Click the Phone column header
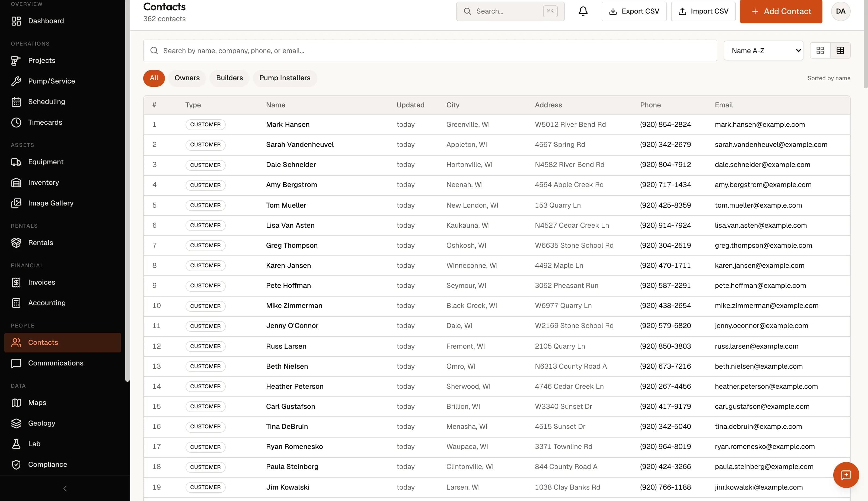The height and width of the screenshot is (501, 868). (650, 105)
